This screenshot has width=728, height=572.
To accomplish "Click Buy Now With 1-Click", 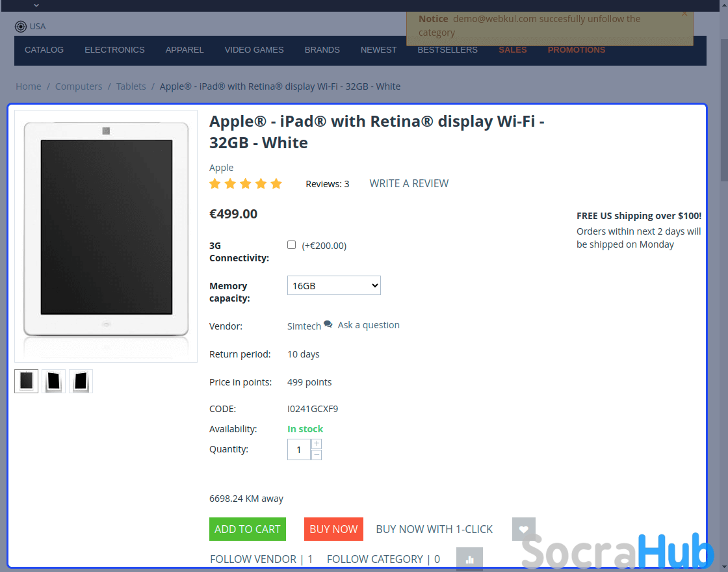I will [434, 529].
